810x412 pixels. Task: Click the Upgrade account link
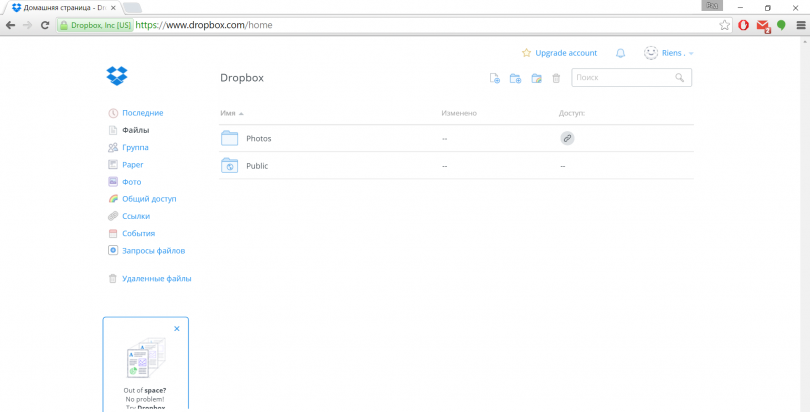565,53
